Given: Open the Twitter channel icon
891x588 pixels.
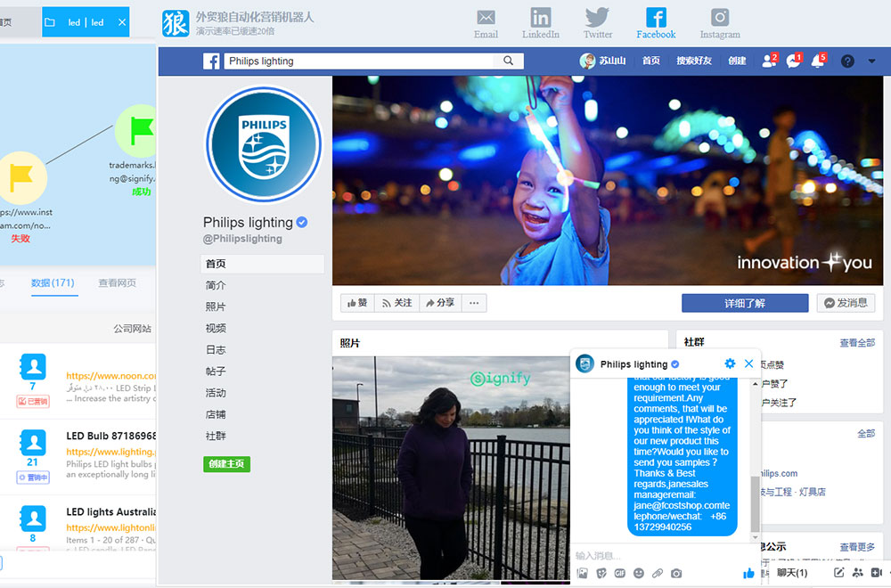Looking at the screenshot, I should [x=598, y=23].
